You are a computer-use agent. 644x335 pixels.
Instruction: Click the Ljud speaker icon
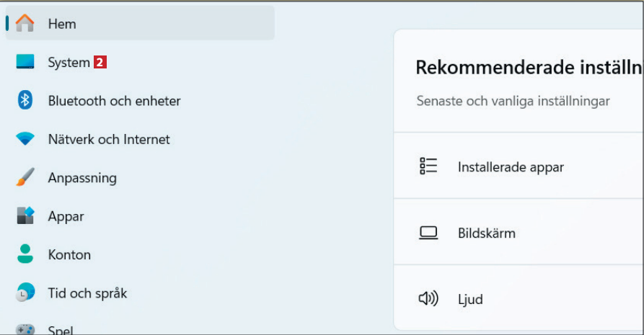pyautogui.click(x=428, y=299)
